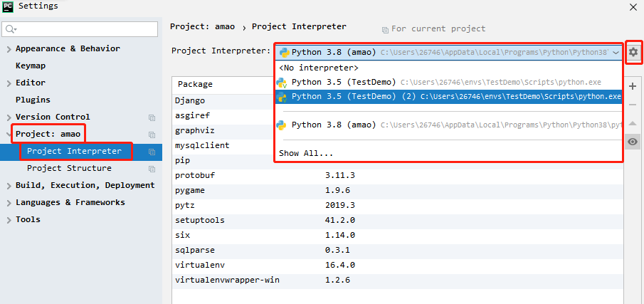
Task: Click version 41.2.0 cell
Action: coord(339,220)
